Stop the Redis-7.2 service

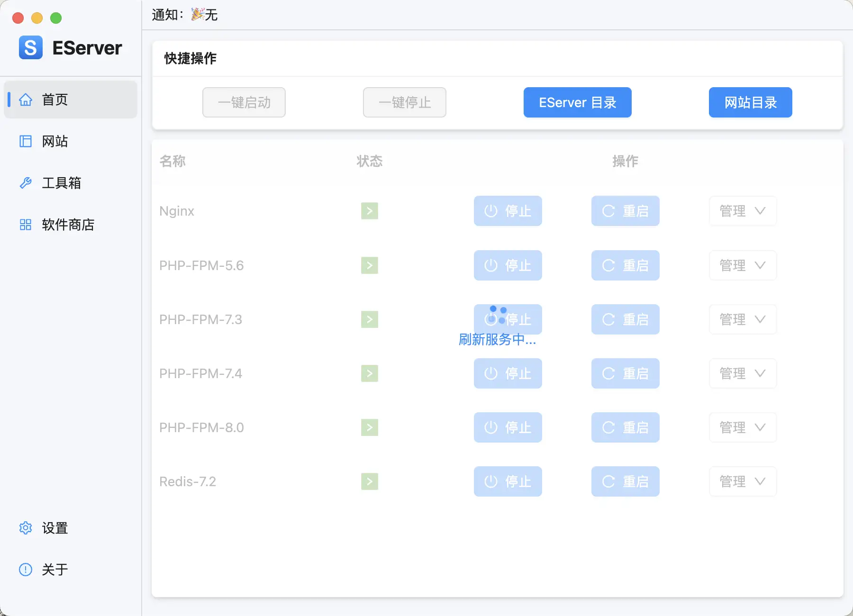tap(508, 481)
